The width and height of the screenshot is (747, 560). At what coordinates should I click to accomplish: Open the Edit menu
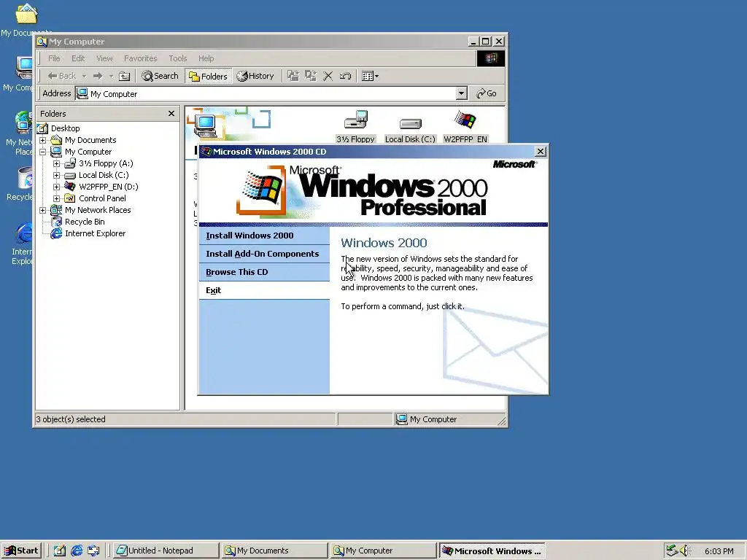(x=78, y=58)
